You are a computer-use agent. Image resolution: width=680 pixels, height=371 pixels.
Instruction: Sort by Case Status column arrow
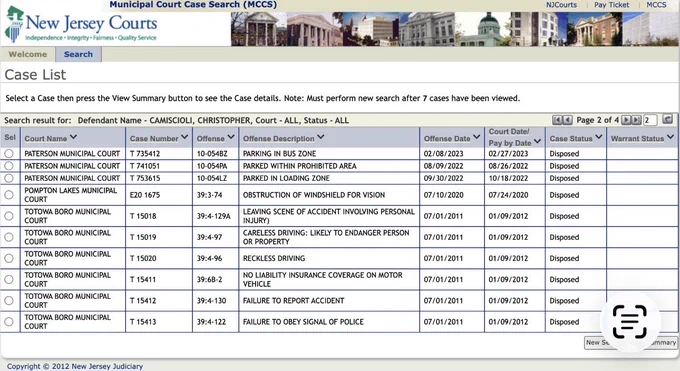[599, 137]
